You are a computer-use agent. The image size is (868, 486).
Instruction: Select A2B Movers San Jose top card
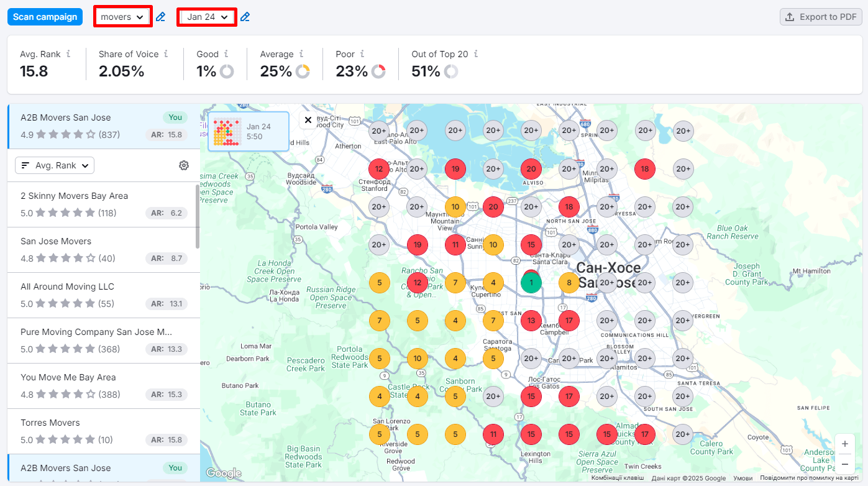(104, 126)
